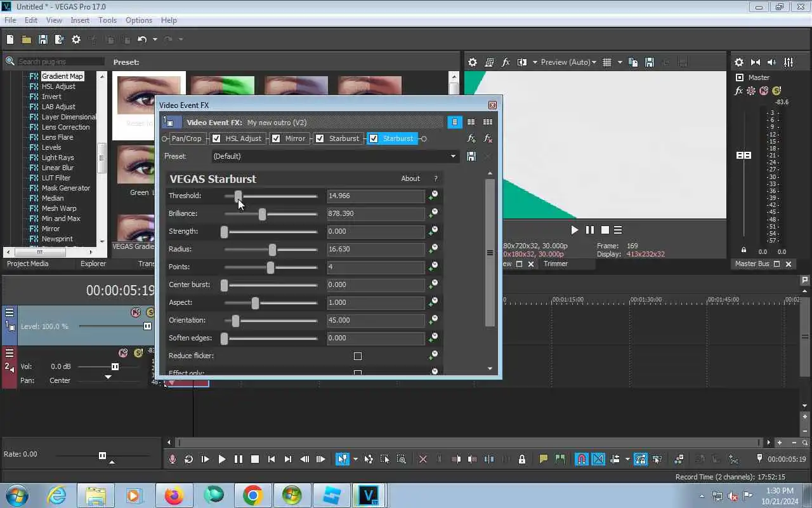
Task: Click the Lock padlock icon on the timeline toolbar
Action: [x=522, y=459]
